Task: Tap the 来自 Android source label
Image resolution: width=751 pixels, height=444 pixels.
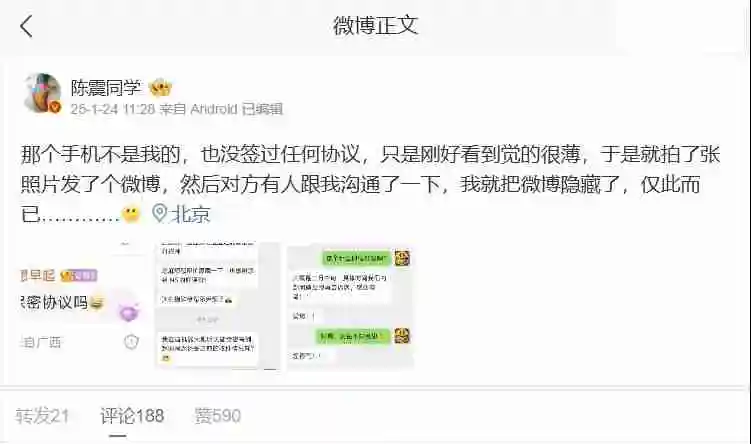Action: 198,109
